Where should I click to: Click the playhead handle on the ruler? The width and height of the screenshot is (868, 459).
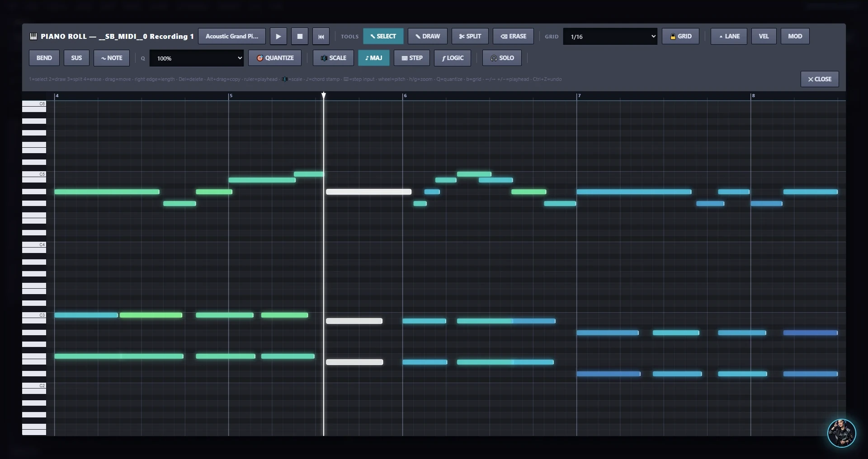323,95
